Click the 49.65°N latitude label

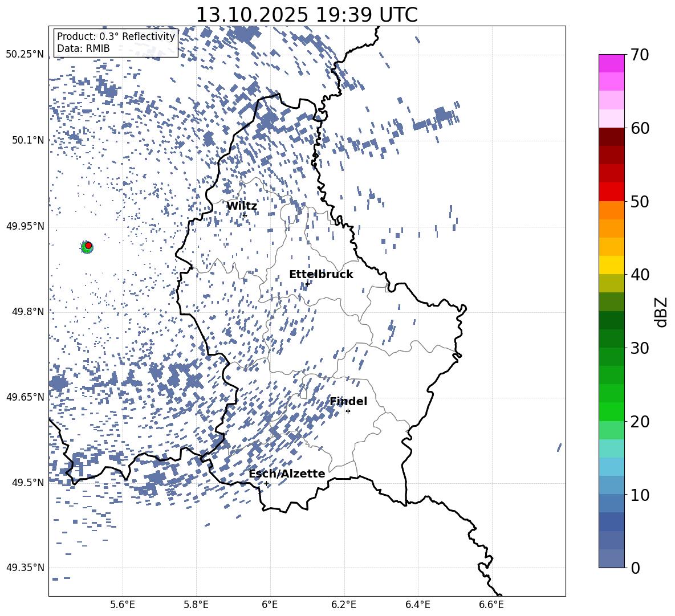[25, 397]
